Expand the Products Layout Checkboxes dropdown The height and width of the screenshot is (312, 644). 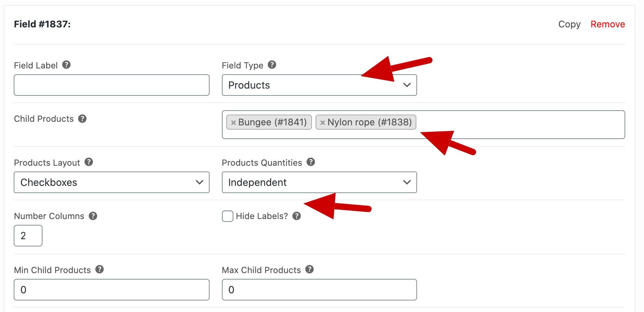[112, 182]
